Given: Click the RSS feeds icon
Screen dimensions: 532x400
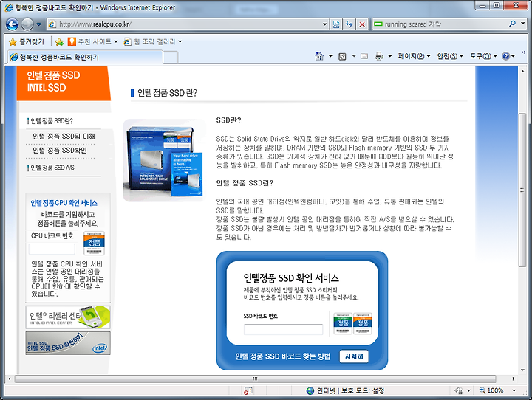Looking at the screenshot, I should [x=342, y=56].
